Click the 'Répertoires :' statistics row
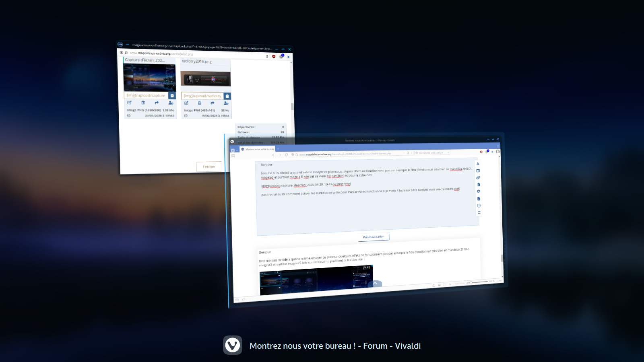This screenshot has width=644, height=362. tap(261, 127)
